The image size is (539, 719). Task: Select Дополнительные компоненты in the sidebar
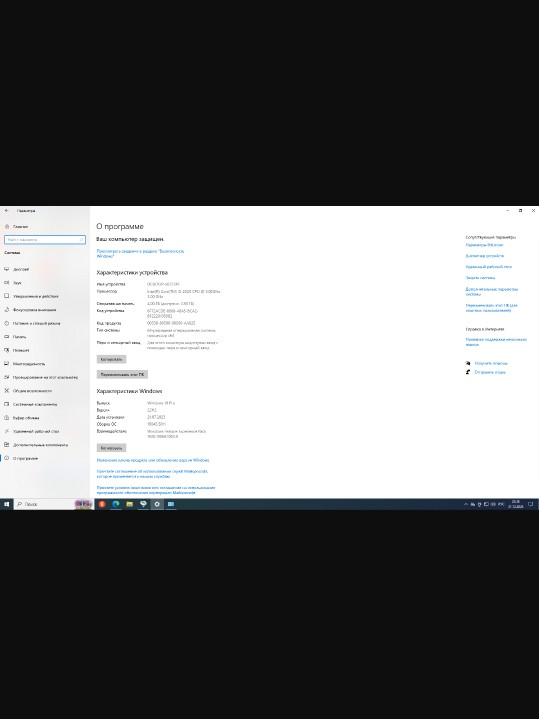(x=40, y=445)
